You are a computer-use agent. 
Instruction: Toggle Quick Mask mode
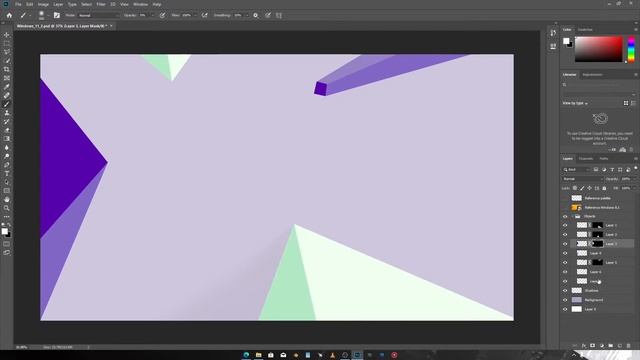tap(7, 244)
